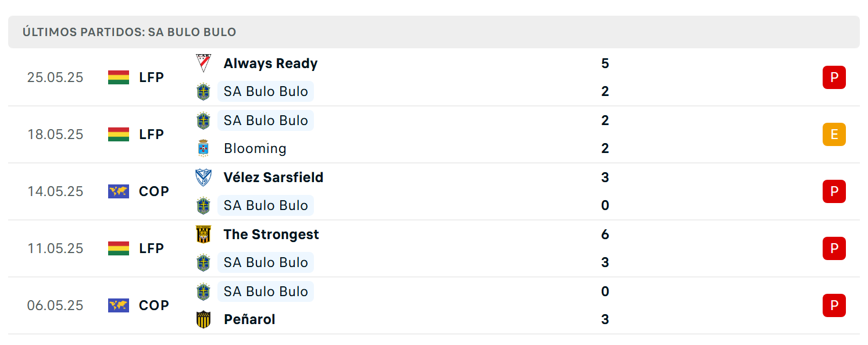This screenshot has height=345, width=868.
Task: Open the Blooming team name link
Action: [255, 148]
